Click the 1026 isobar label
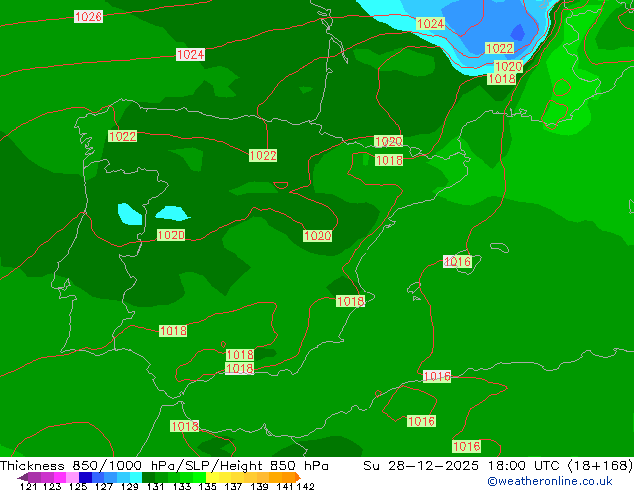The width and height of the screenshot is (634, 490). (x=88, y=17)
